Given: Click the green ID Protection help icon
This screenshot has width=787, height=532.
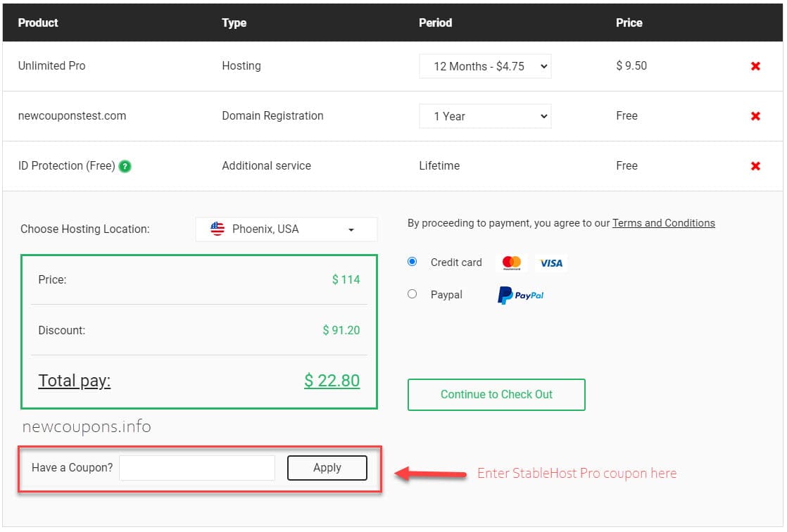Looking at the screenshot, I should [x=125, y=167].
